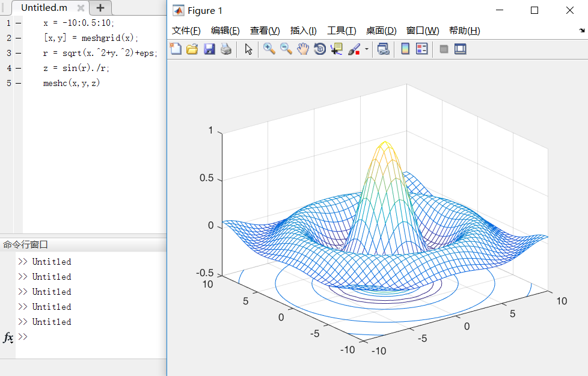Switch to the Untitled.m editor tab
The width and height of the screenshot is (588, 376).
click(x=43, y=8)
